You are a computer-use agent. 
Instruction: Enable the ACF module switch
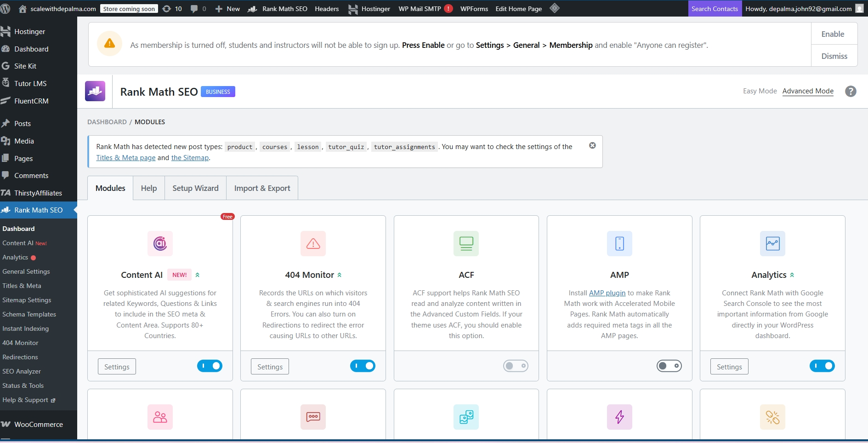[516, 366]
